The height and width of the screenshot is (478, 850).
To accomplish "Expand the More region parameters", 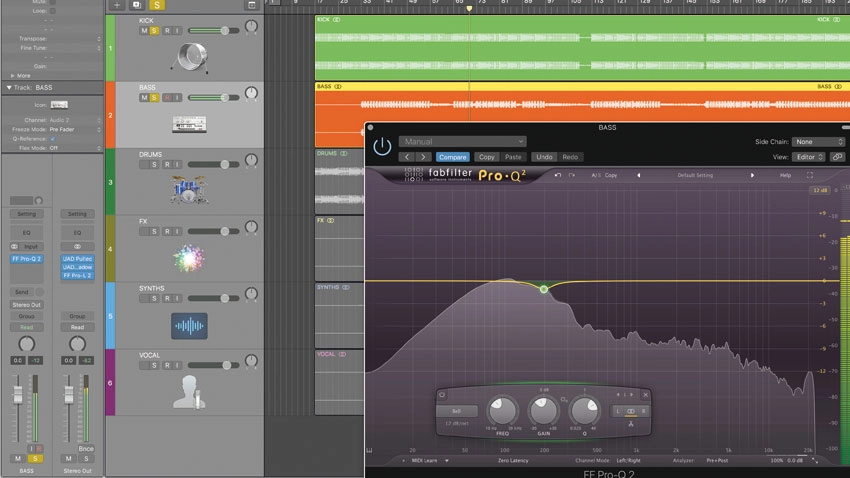I will pyautogui.click(x=12, y=76).
